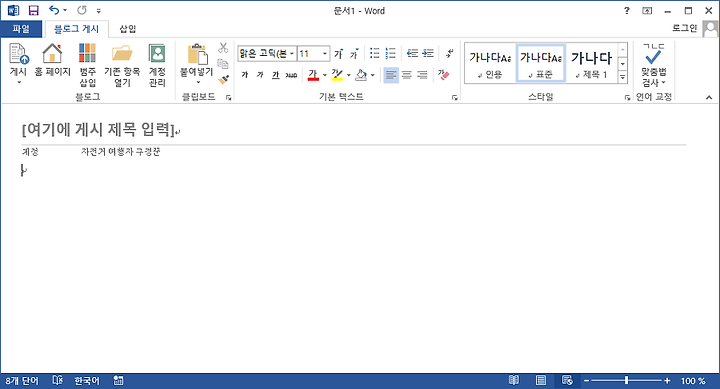Screen dimensions: 720x389
Task: Toggle Italic formatting
Action: point(260,74)
